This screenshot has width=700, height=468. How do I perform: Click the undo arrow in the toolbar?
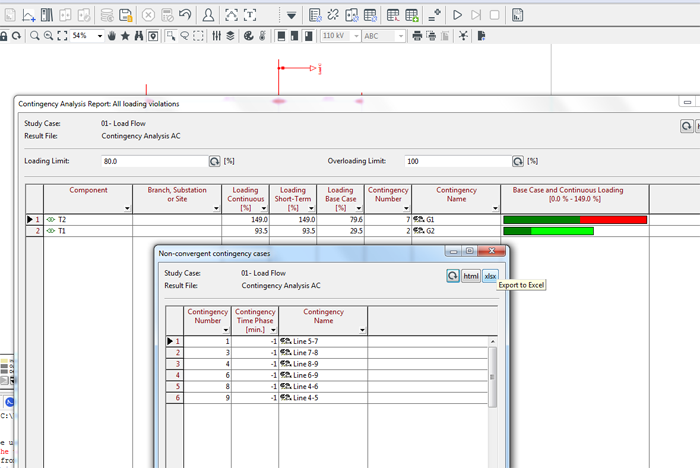click(185, 15)
